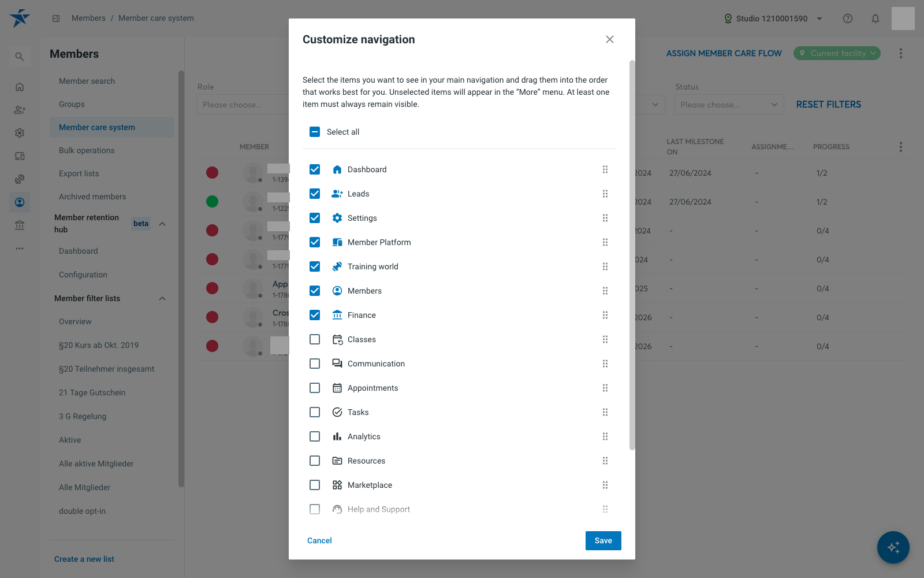This screenshot has width=924, height=578.
Task: Click the Cancel button in dialog
Action: tap(319, 540)
